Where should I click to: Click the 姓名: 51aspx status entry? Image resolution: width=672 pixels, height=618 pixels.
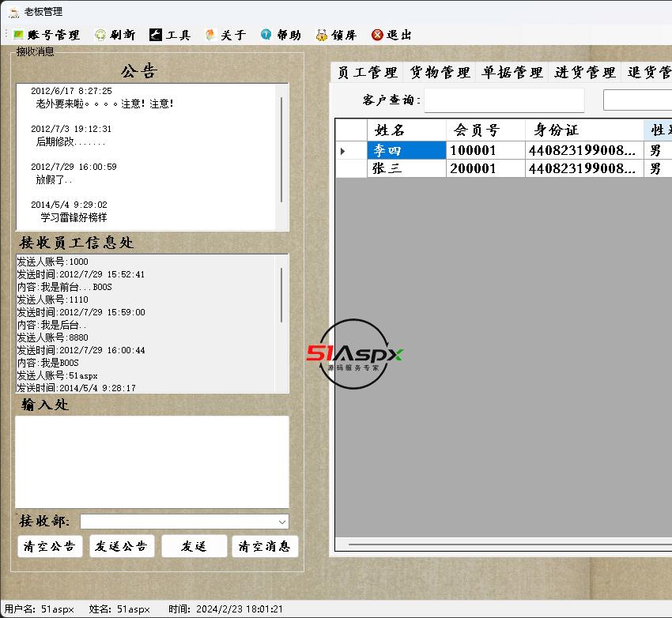pyautogui.click(x=119, y=609)
